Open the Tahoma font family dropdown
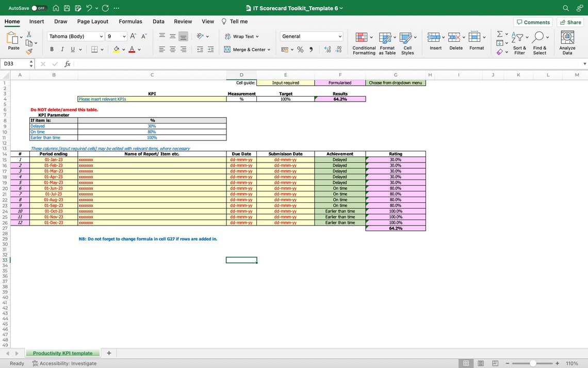 click(x=75, y=36)
